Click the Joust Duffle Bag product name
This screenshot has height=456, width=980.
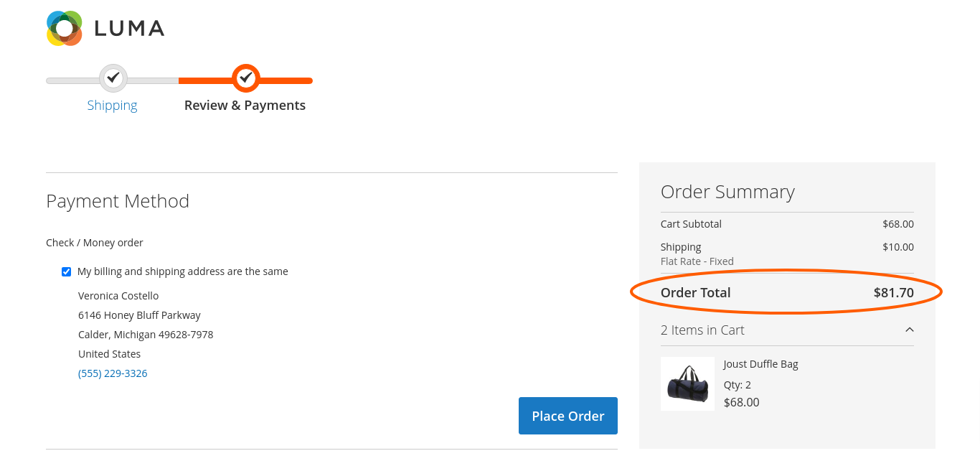760,364
